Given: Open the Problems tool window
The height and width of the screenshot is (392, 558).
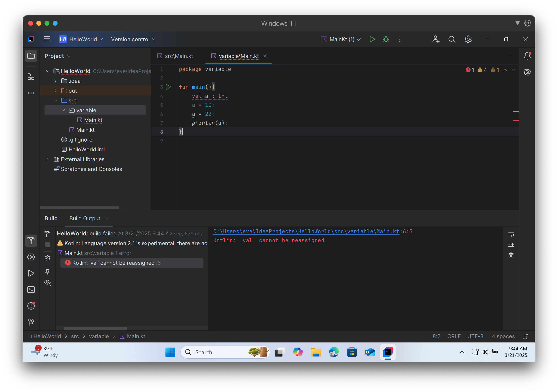Looking at the screenshot, I should (31, 306).
